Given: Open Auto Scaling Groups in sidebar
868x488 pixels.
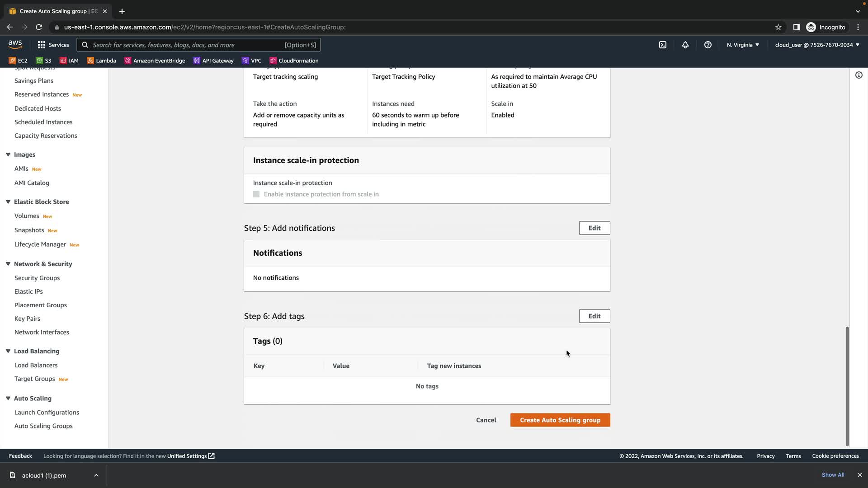Looking at the screenshot, I should (43, 426).
